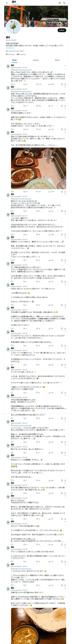This screenshot has width=72, height=644.
Task: Share the post showing 907K views
Action: (x=65, y=84)
